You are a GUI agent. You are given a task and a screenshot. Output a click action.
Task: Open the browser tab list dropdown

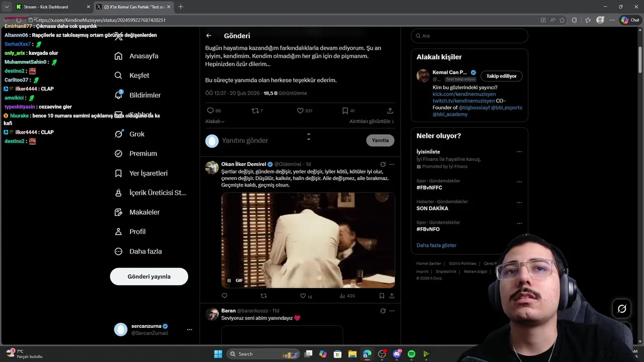coord(7,7)
